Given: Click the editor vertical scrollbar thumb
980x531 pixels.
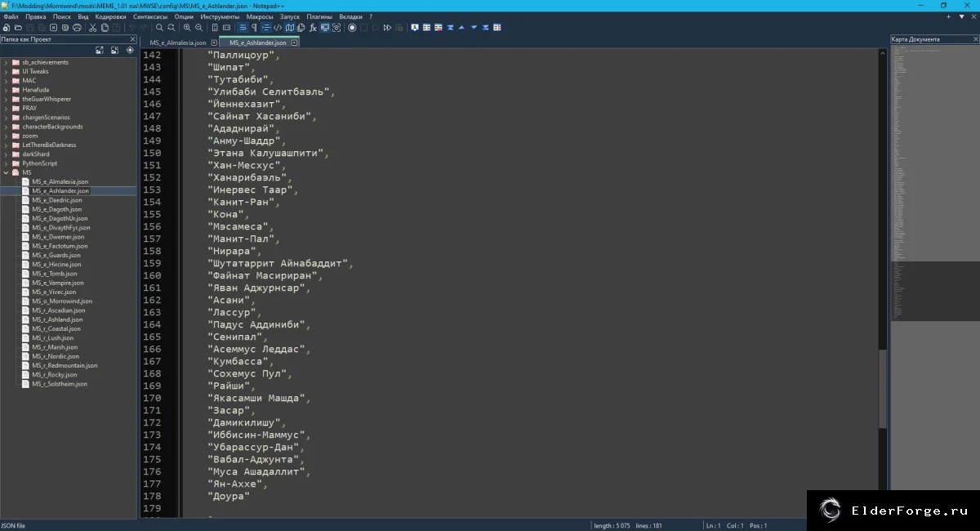Looking at the screenshot, I should (882, 388).
